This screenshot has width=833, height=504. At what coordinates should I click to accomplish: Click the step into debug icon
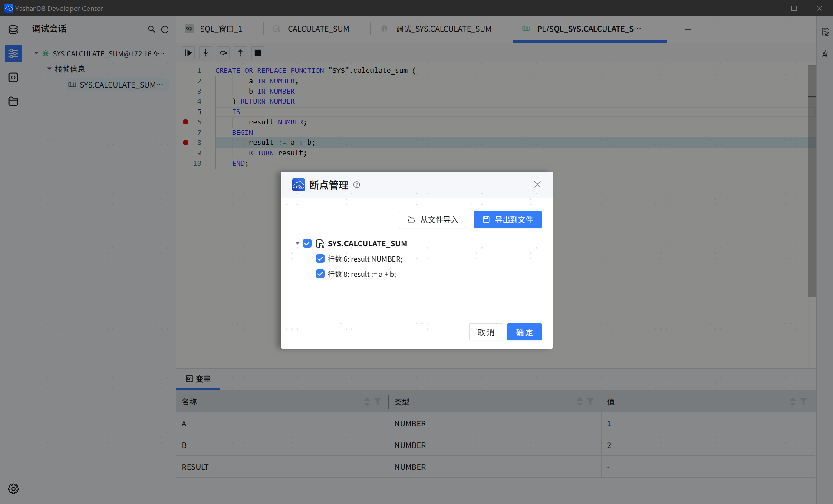206,53
